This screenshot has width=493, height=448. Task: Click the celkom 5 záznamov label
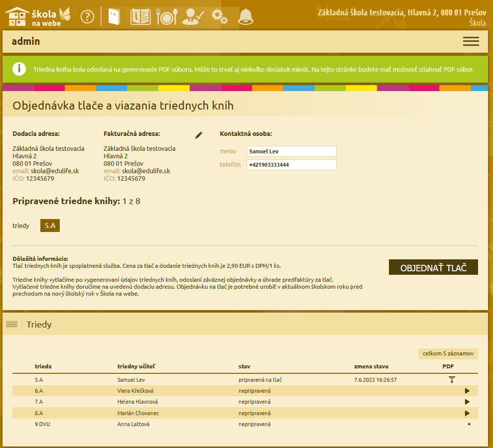tap(448, 354)
